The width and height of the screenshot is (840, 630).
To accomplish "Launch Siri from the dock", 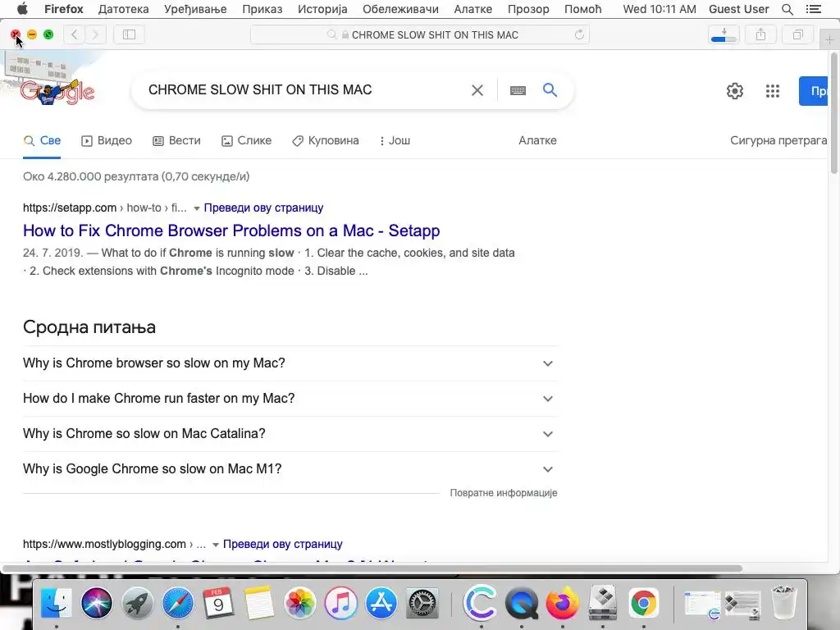I will [x=97, y=603].
